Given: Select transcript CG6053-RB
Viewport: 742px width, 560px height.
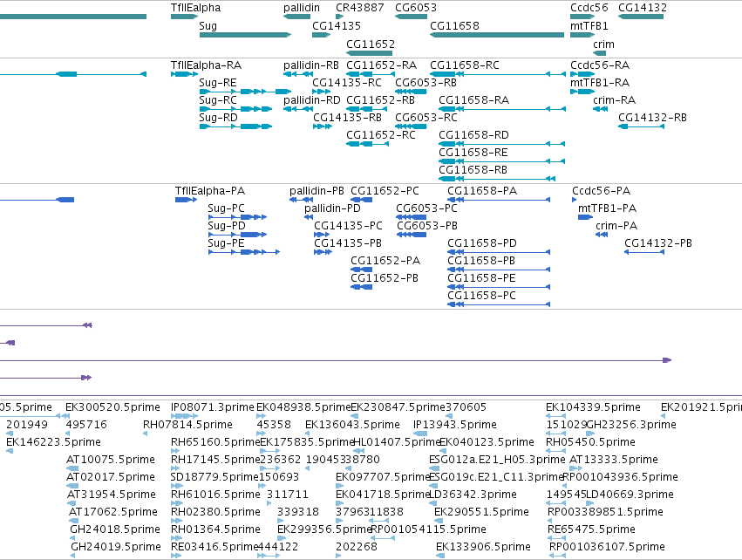Looking at the screenshot, I should pos(425,82).
